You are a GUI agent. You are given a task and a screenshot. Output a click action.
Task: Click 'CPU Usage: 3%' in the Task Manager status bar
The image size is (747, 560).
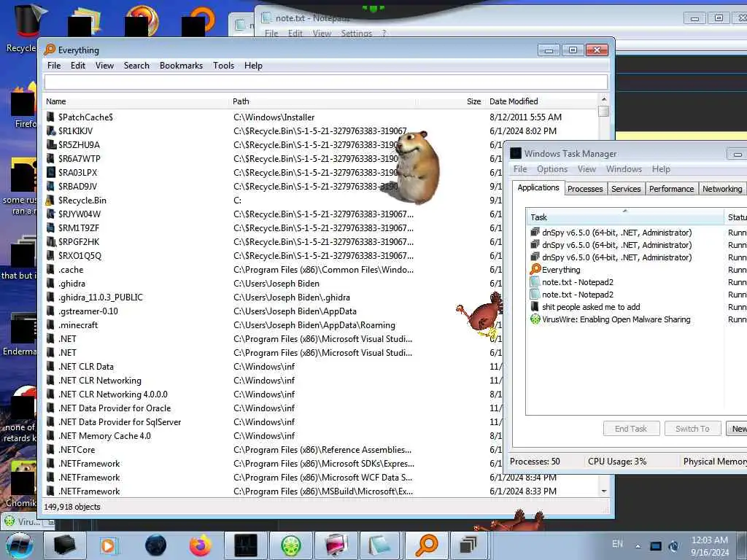tap(617, 462)
